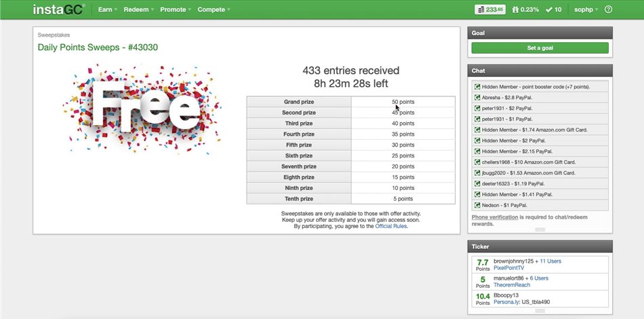Click the Bboopy13 ticker name
644x319 pixels.
point(506,295)
